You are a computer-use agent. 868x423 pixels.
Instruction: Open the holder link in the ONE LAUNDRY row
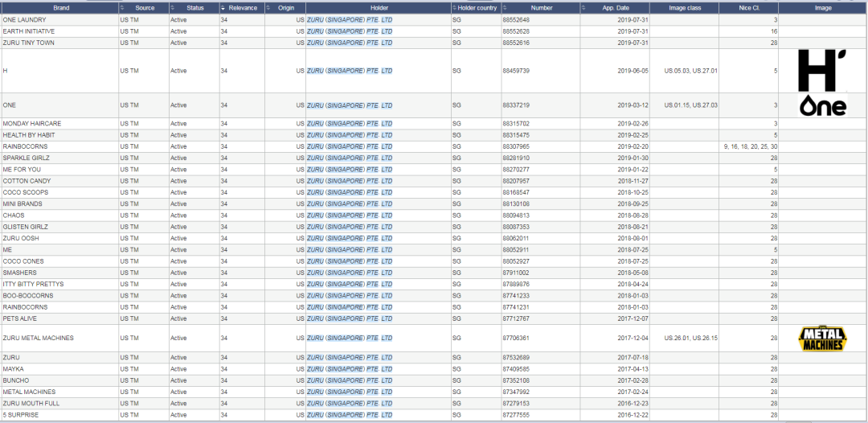click(x=350, y=20)
